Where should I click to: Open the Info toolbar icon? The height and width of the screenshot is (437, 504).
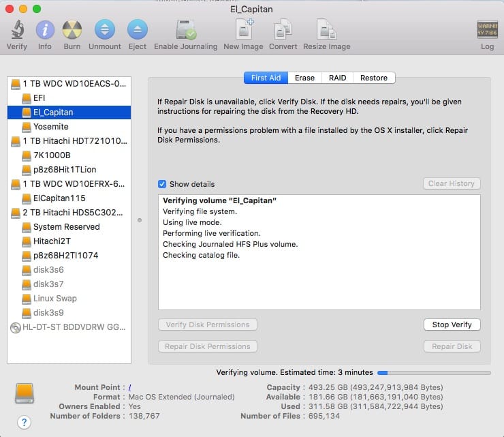45,30
